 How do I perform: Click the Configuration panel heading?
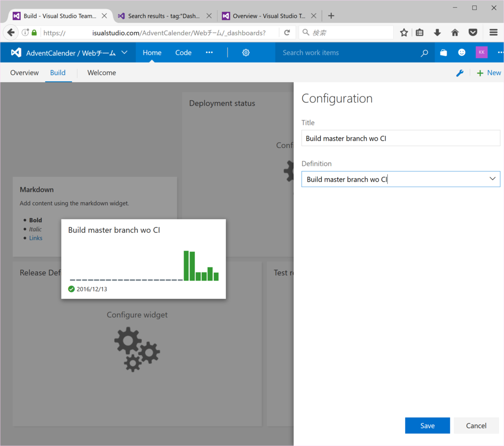tap(337, 98)
